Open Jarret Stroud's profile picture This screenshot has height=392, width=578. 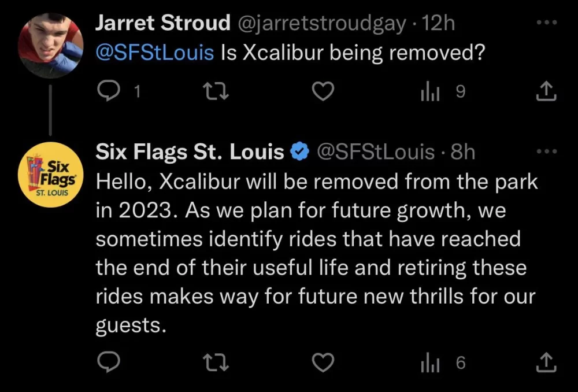[51, 46]
